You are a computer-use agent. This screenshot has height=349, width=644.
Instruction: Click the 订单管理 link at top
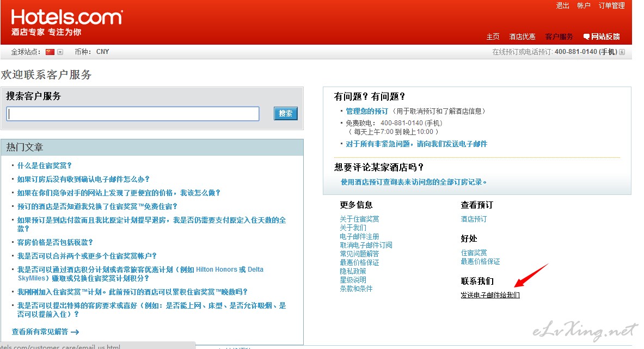[x=611, y=6]
